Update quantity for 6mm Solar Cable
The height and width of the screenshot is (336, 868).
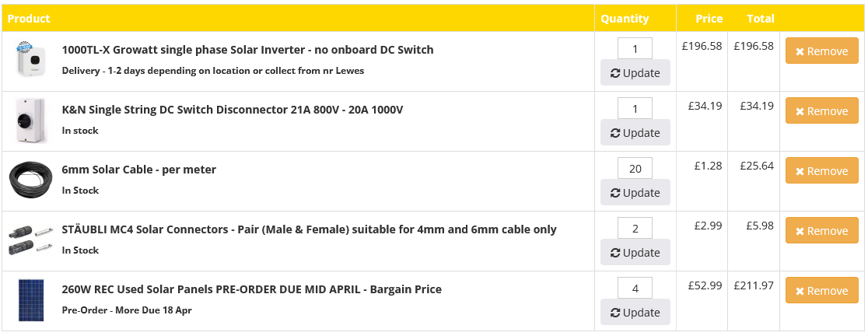pos(635,192)
